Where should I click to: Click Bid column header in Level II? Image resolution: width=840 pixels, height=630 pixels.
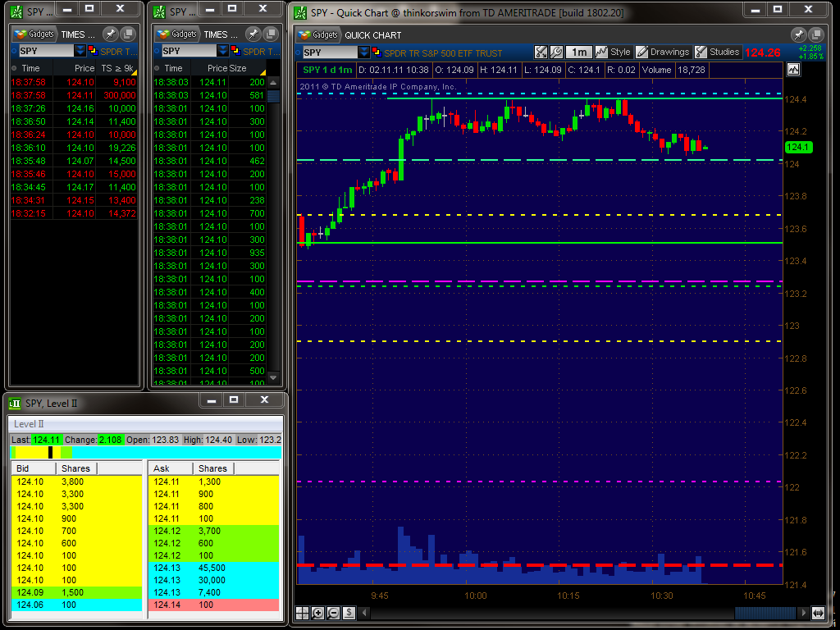[33, 468]
